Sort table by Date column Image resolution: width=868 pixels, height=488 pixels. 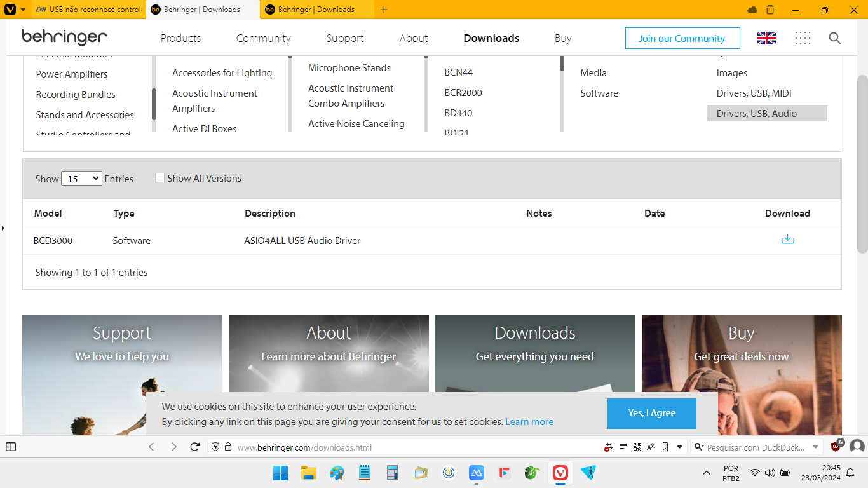pos(654,213)
